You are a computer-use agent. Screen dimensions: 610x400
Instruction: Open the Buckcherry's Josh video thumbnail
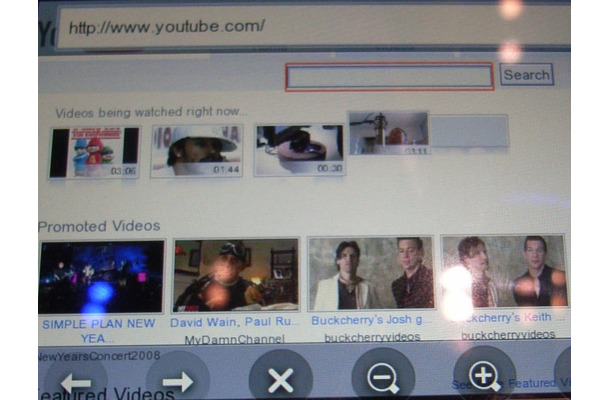pos(371,273)
